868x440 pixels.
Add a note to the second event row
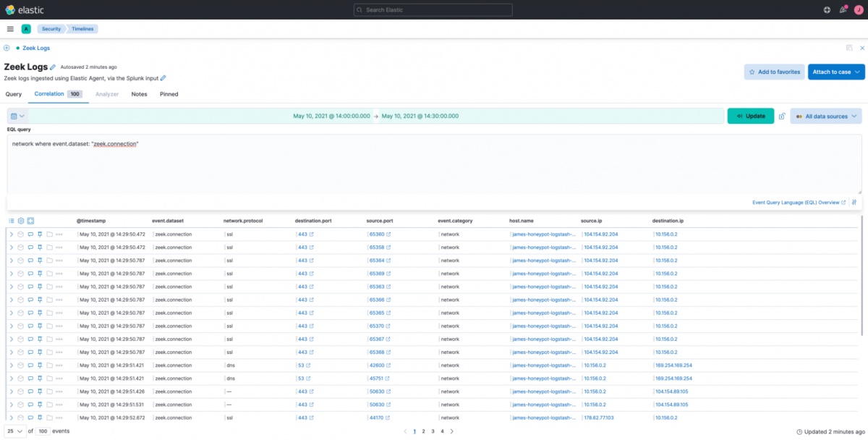tap(30, 247)
